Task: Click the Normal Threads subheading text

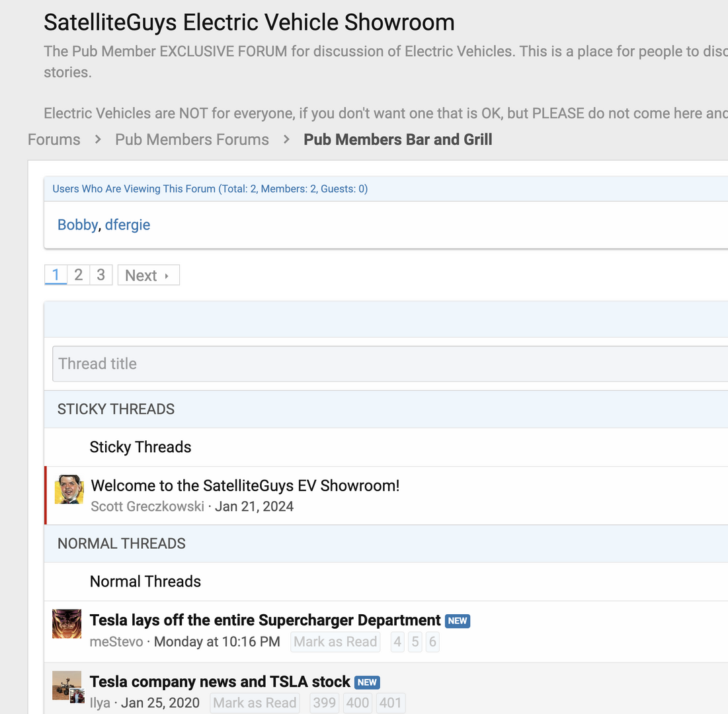Action: (x=145, y=582)
